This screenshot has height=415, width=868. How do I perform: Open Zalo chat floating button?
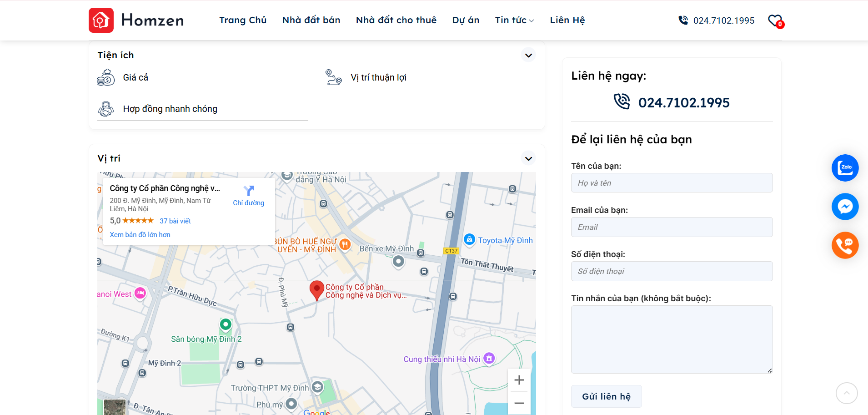click(845, 168)
